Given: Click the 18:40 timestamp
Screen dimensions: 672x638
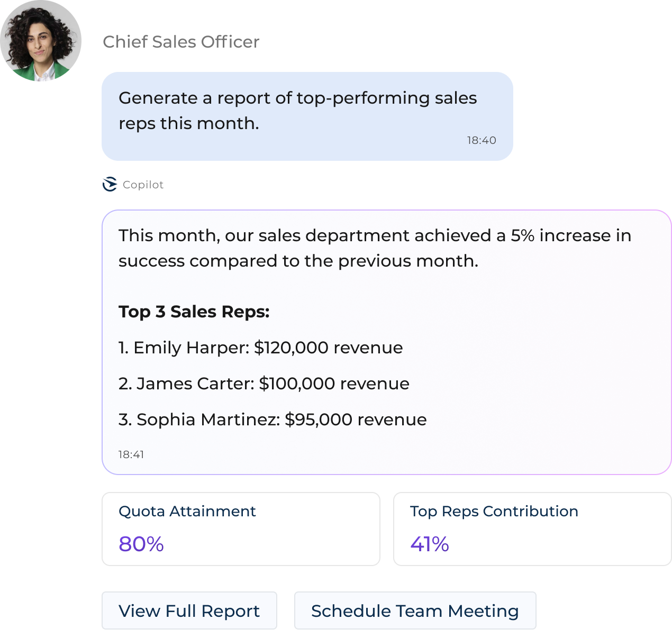Looking at the screenshot, I should coord(481,140).
